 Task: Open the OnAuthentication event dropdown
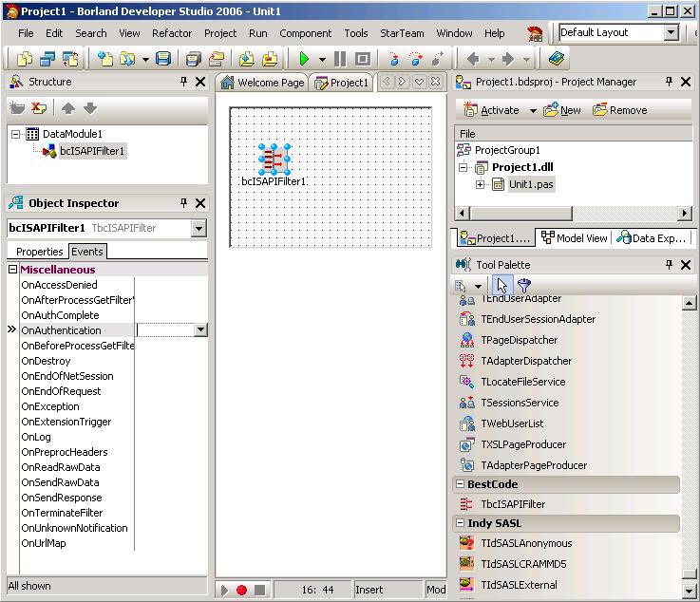point(201,329)
